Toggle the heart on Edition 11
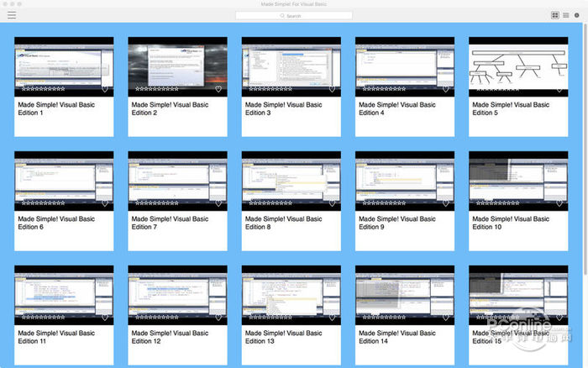Viewport: 588px width, 368px height. tap(105, 318)
